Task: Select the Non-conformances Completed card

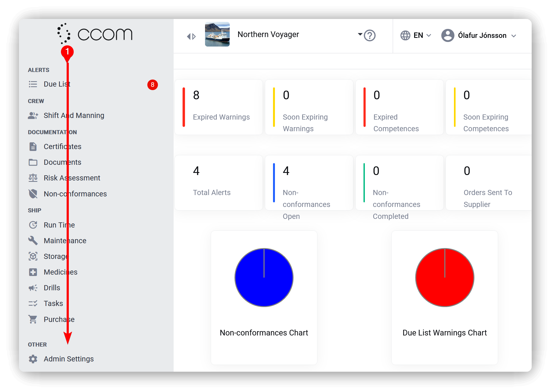Action: coord(400,183)
